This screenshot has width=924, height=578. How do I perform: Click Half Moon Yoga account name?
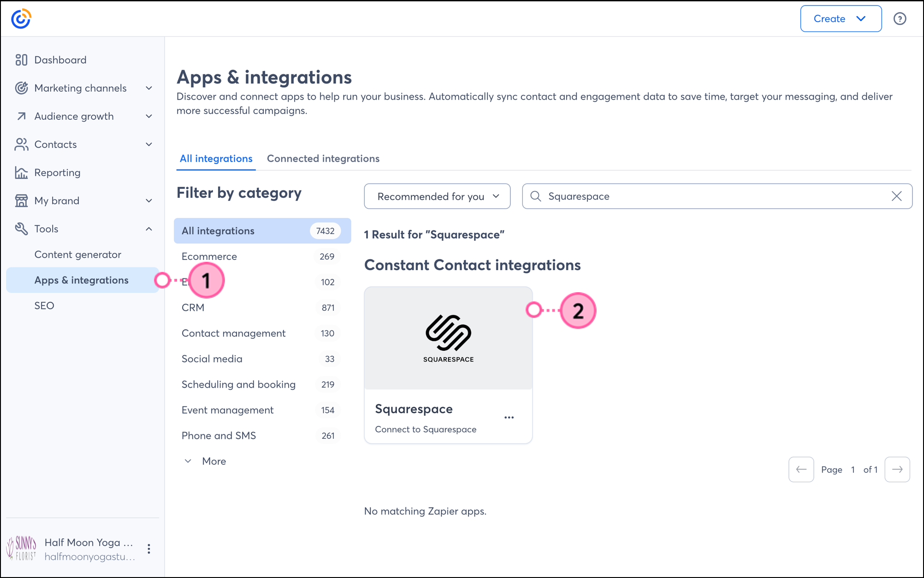(89, 543)
